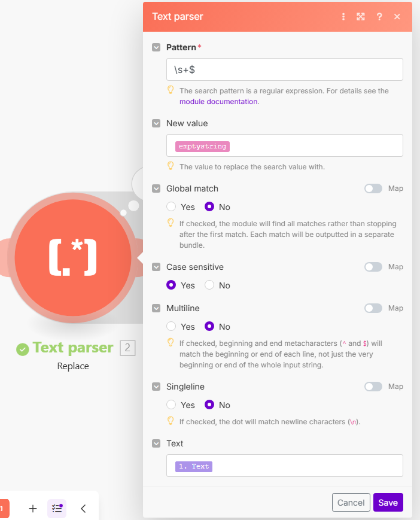Select No for Case sensitive
Image resolution: width=420 pixels, height=520 pixels.
click(209, 285)
